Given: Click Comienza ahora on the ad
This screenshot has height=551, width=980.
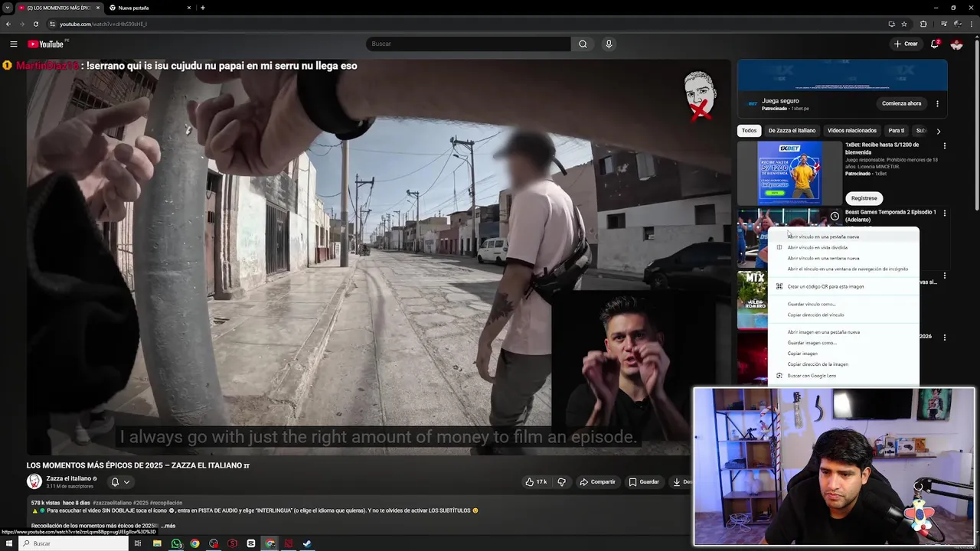Looking at the screenshot, I should pos(901,103).
